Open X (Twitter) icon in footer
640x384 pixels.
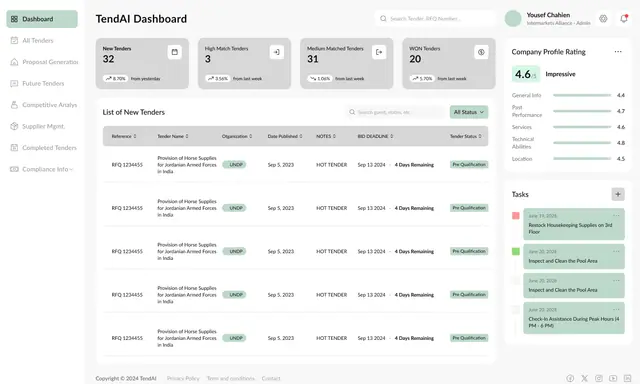584,379
